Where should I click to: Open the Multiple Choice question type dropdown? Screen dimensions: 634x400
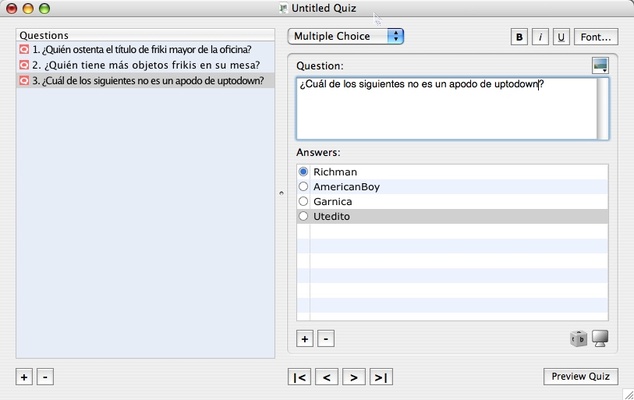(346, 36)
